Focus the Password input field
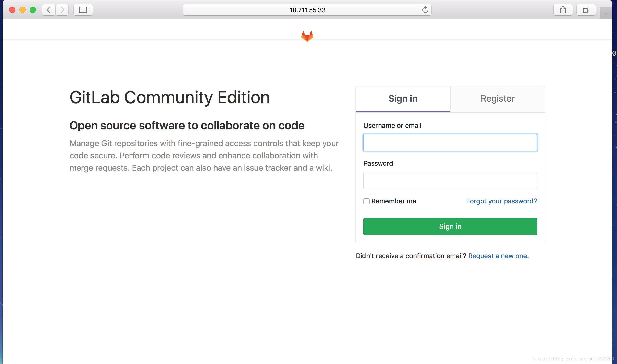 coord(450,180)
